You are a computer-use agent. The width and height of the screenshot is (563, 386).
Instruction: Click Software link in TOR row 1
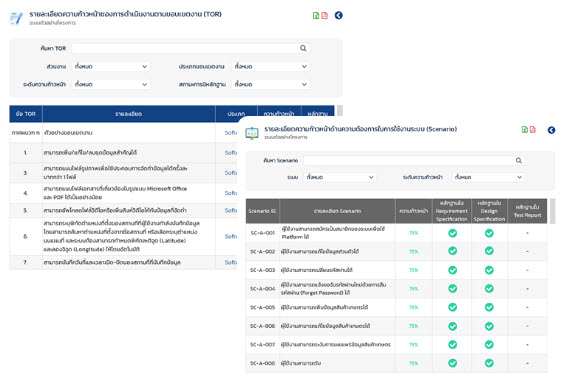231,153
